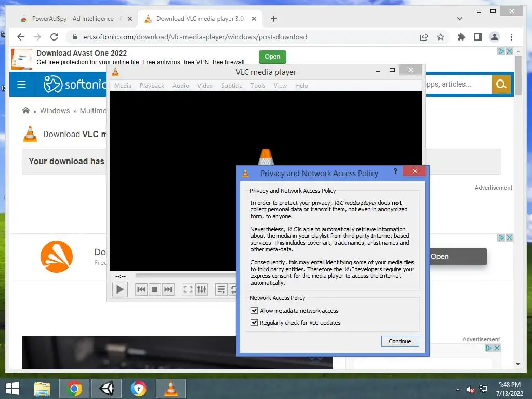Screen dimensions: 532x399
Task: Click the Chrome address bar URL
Action: 195,37
